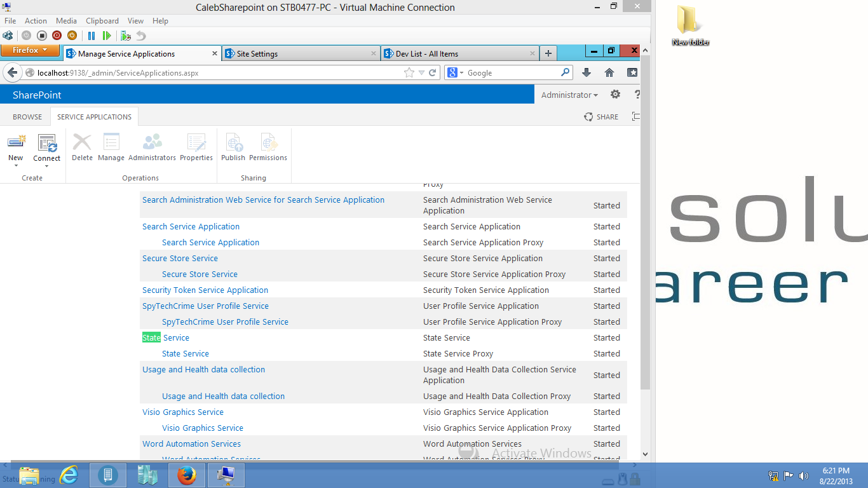
Task: Take a VM snapshot with the toolbar icon
Action: (x=126, y=36)
